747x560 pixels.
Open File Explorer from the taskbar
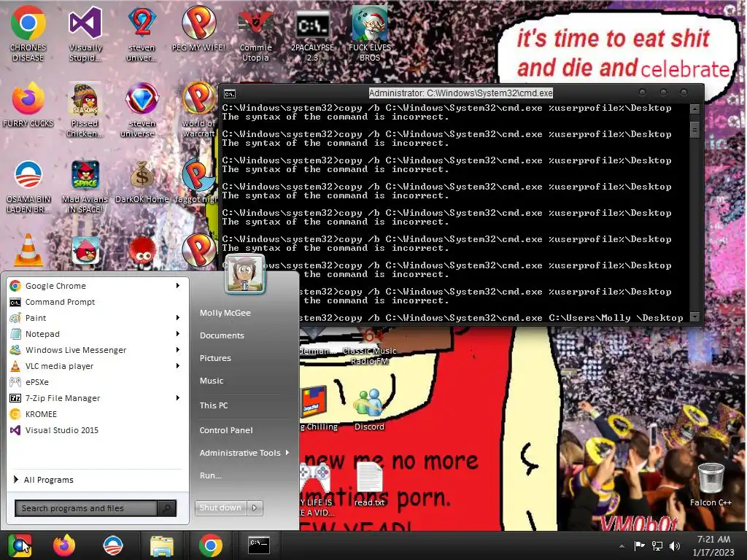[162, 545]
